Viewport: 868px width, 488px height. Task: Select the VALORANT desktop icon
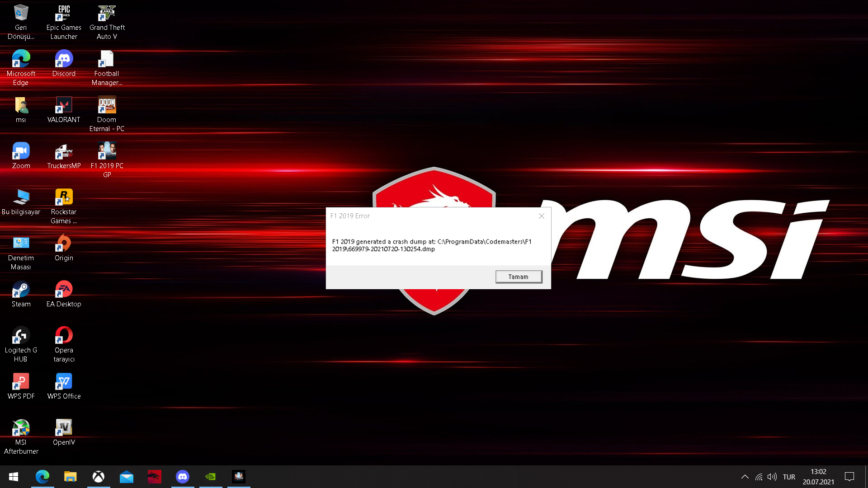64,109
